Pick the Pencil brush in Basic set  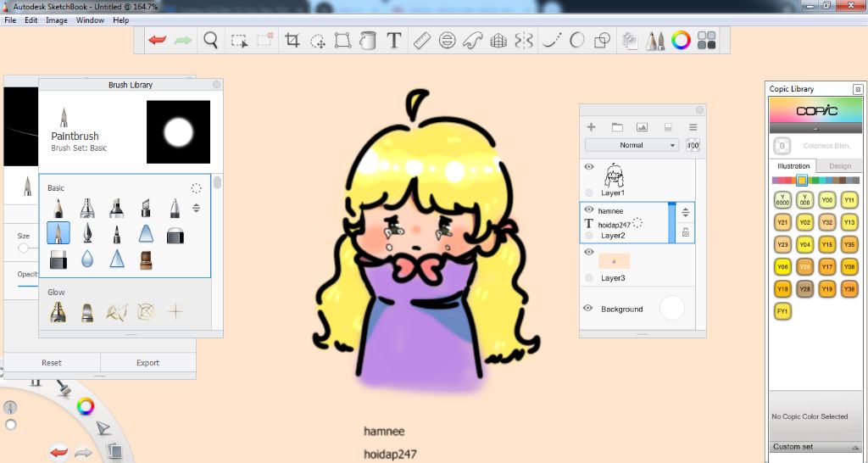(58, 208)
